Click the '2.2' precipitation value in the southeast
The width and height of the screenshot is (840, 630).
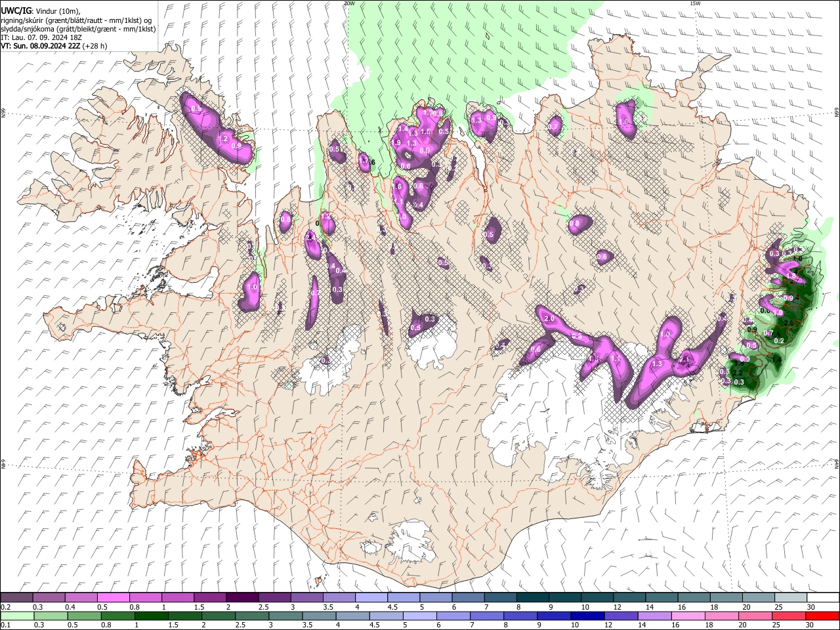(x=738, y=372)
